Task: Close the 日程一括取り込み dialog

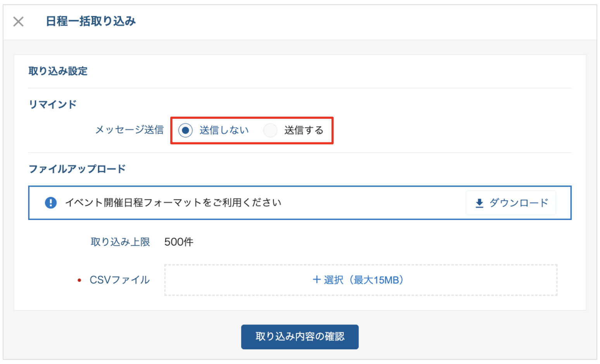Action: [x=18, y=22]
